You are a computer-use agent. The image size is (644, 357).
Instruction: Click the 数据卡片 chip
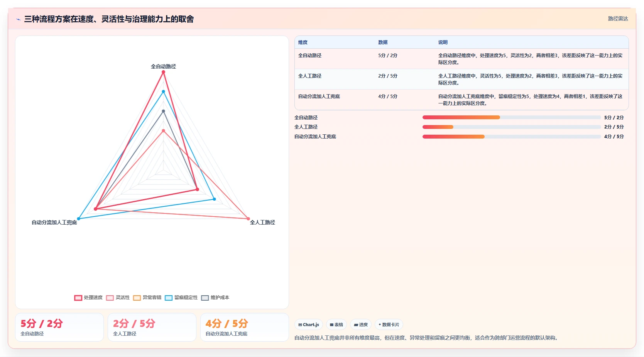click(x=389, y=325)
